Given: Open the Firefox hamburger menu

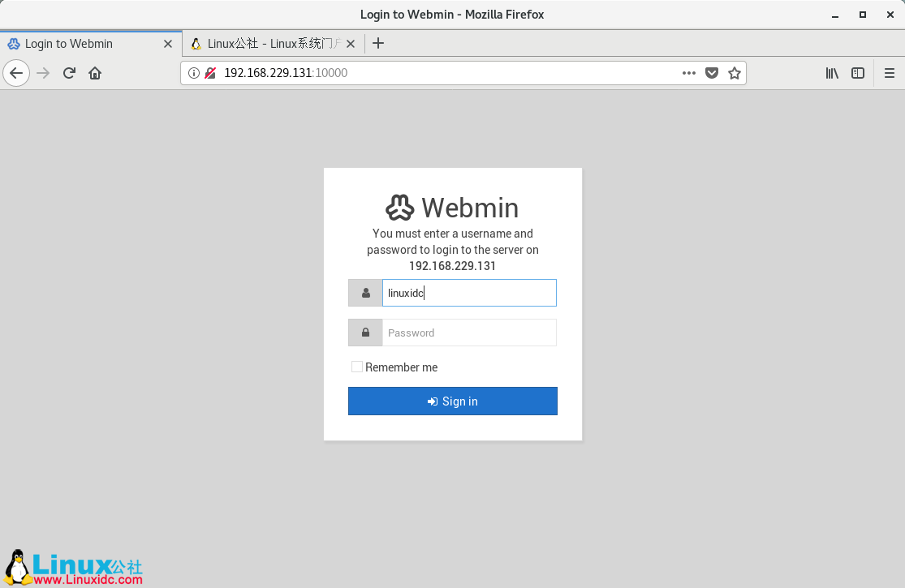Looking at the screenshot, I should click(x=890, y=73).
